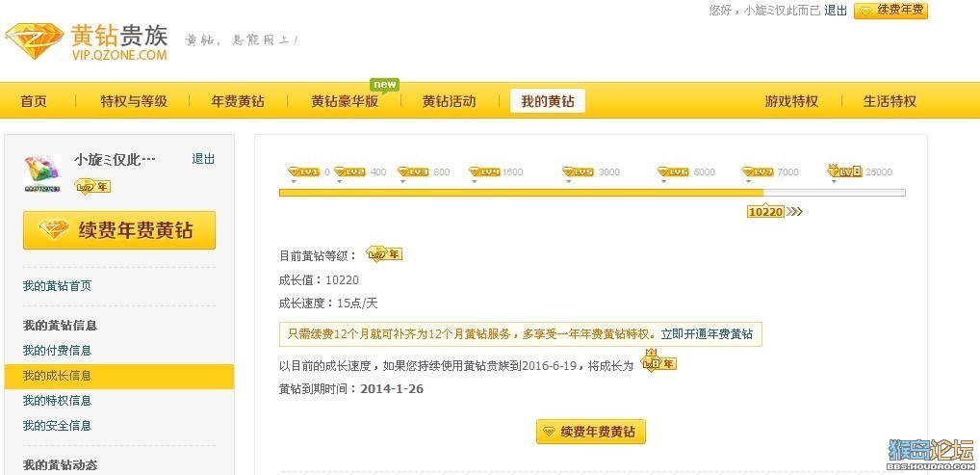Click the 5000 threshold value on scale
Image resolution: width=980 pixels, height=475 pixels.
click(704, 172)
